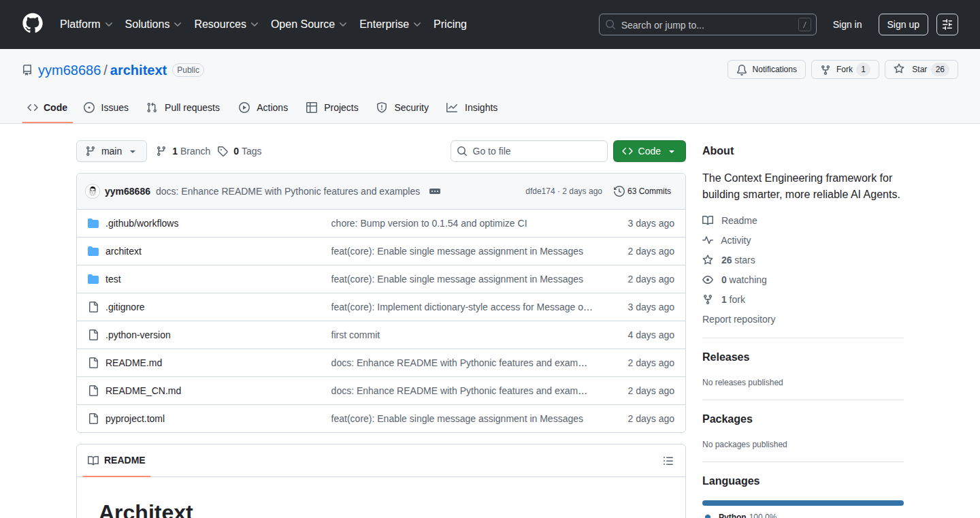Click the book icon beside Readme
The height and width of the screenshot is (518, 980).
(x=708, y=221)
